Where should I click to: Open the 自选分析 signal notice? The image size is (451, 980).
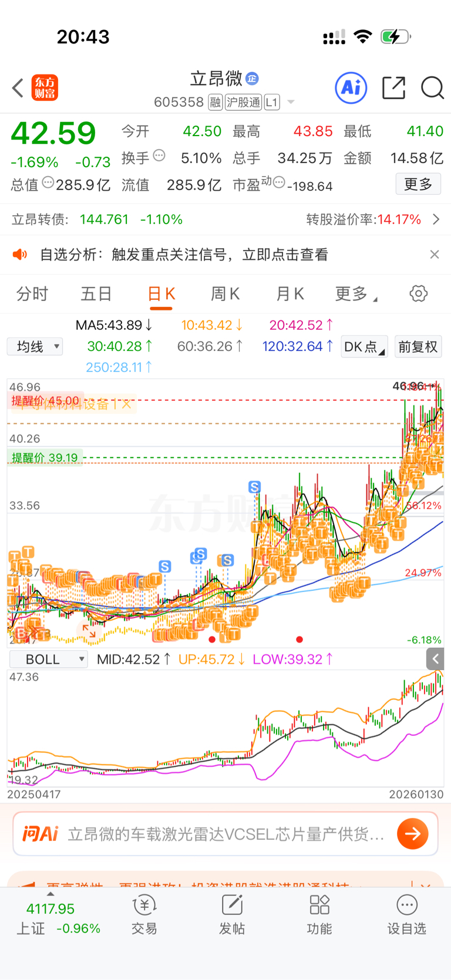(x=184, y=255)
